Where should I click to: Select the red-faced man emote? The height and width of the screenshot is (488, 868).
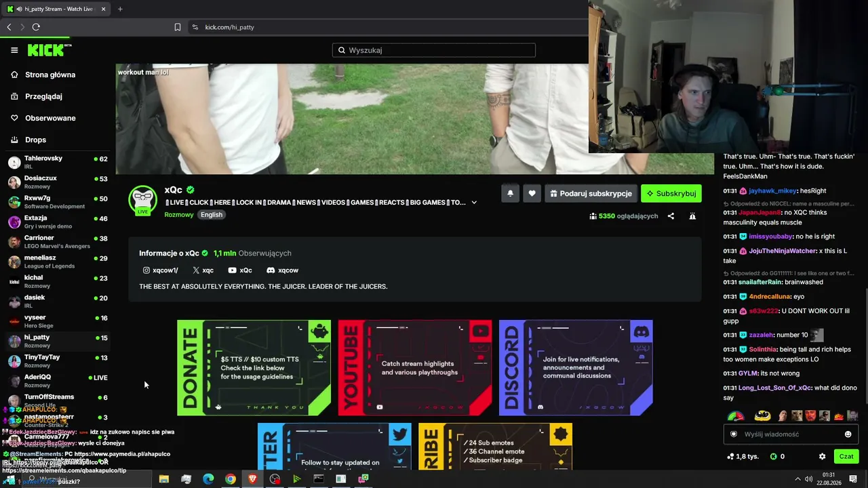[x=810, y=415]
